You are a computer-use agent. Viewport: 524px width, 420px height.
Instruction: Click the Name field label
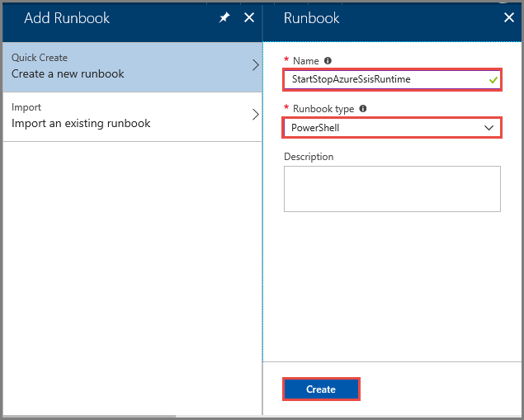305,61
